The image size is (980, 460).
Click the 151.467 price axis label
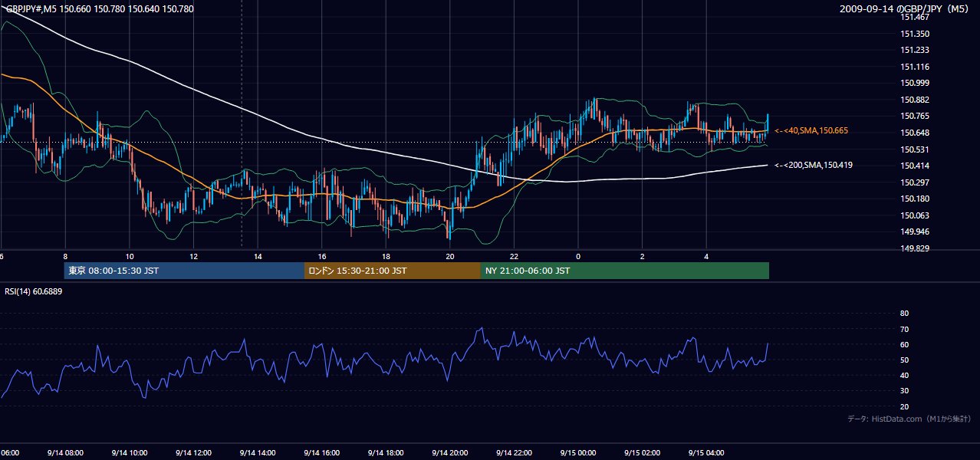pos(915,17)
